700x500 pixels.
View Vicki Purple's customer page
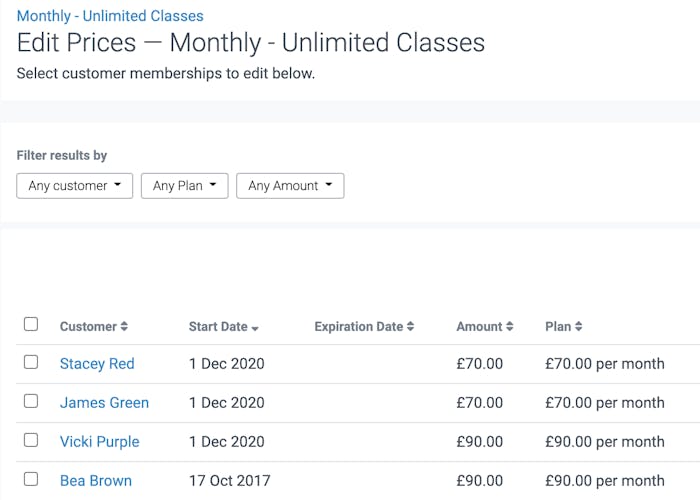coord(99,442)
